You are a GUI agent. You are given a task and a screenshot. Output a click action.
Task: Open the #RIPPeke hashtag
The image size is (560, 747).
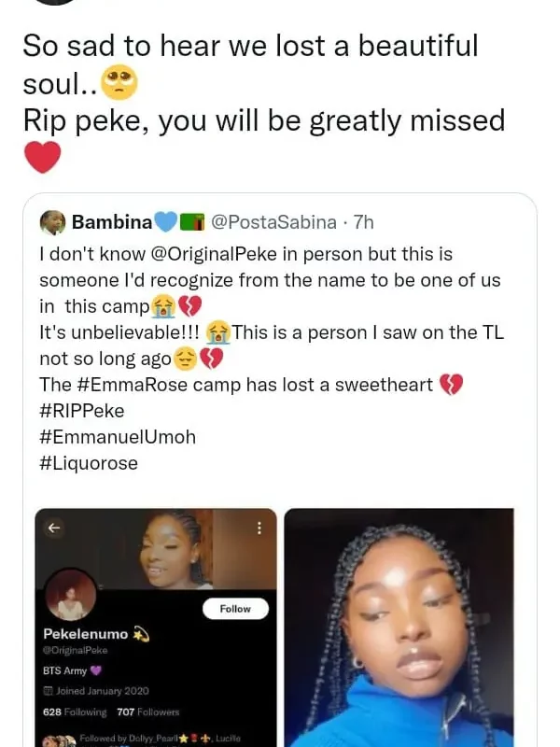pyautogui.click(x=81, y=411)
